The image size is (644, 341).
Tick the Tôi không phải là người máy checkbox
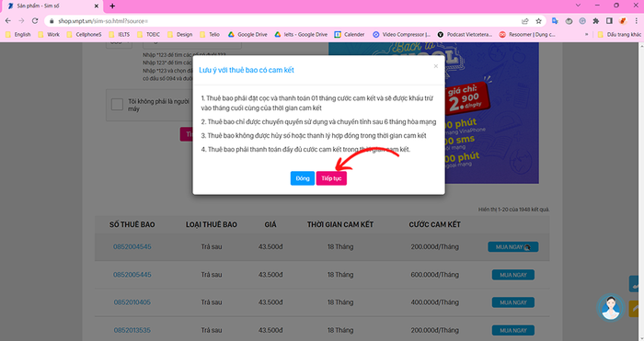tap(117, 105)
